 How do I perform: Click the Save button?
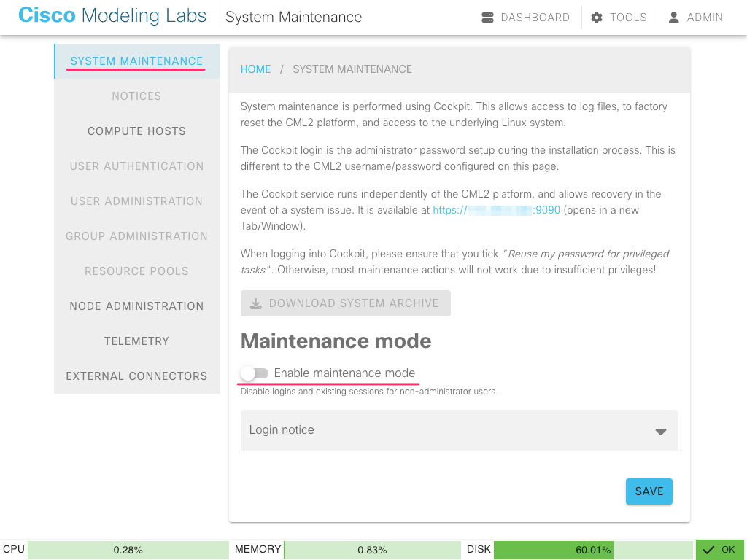(x=649, y=491)
